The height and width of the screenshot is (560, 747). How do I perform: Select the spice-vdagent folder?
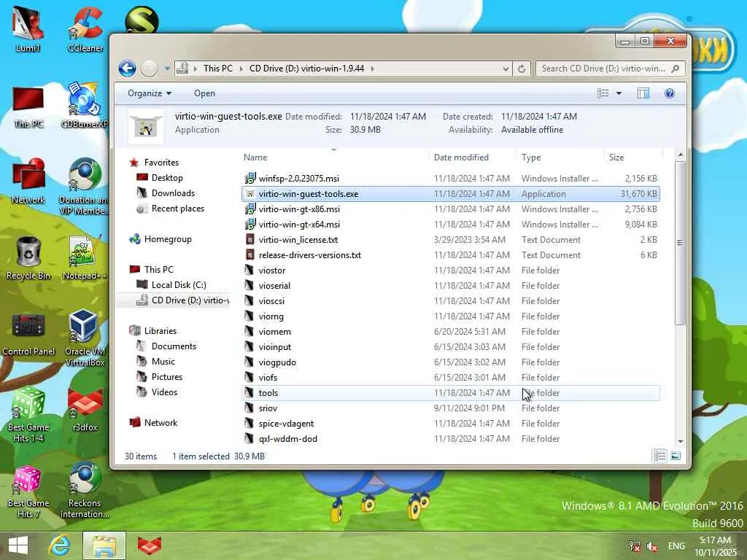[451, 424]
